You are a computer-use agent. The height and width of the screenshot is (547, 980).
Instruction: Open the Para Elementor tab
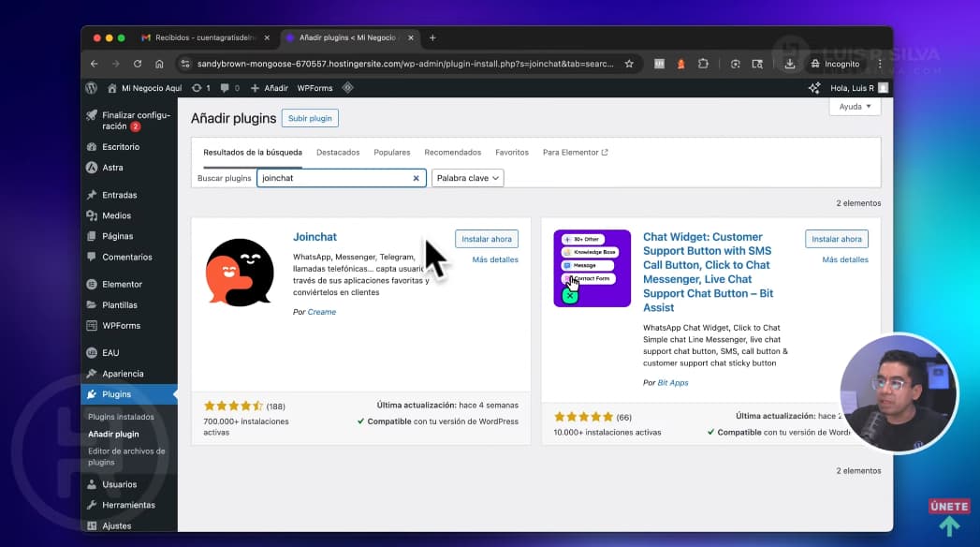coord(575,153)
